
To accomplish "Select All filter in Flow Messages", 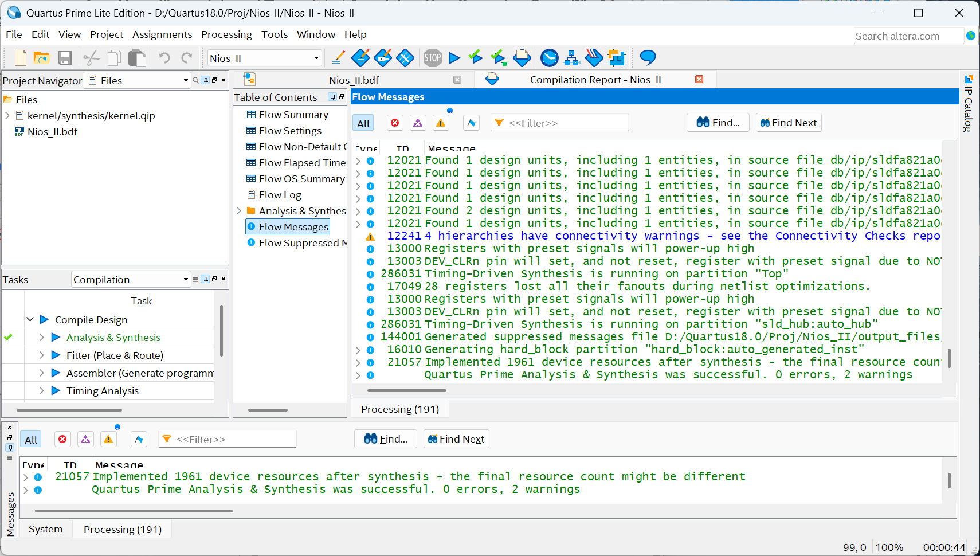I will coord(363,123).
